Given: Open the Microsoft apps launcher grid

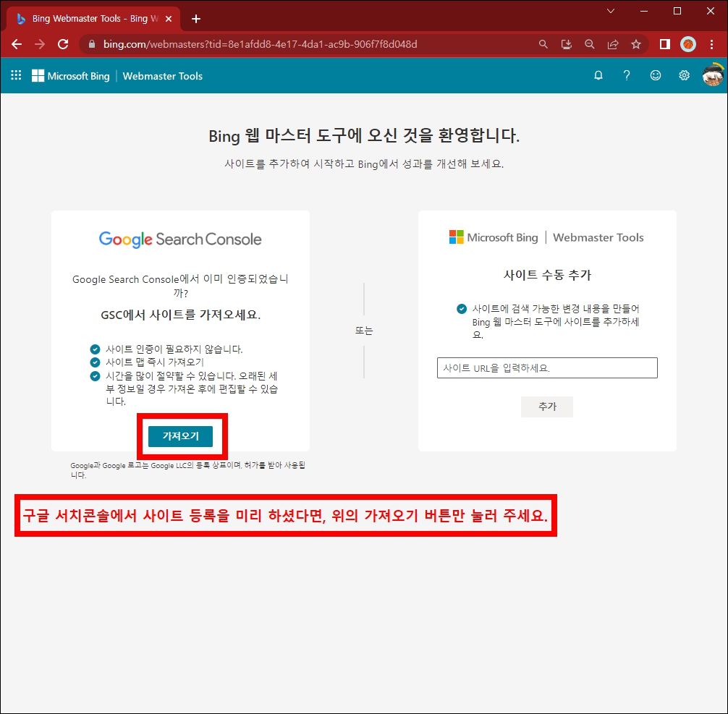Looking at the screenshot, I should (x=15, y=75).
